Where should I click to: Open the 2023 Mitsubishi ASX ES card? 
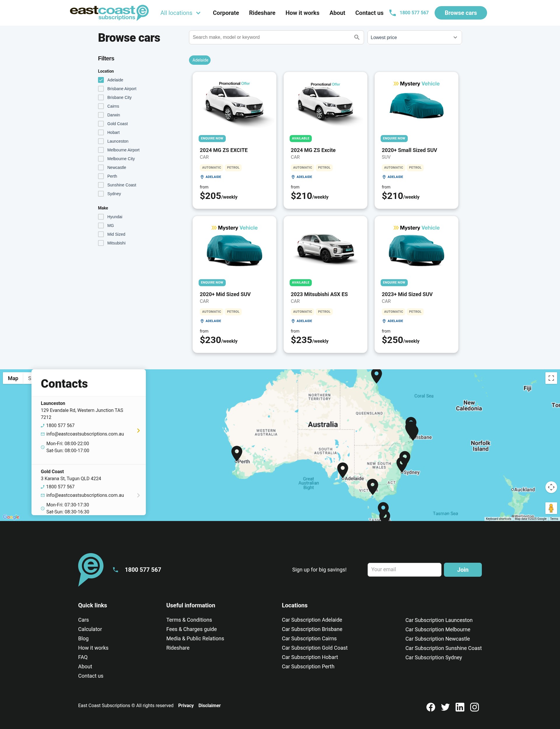pyautogui.click(x=325, y=284)
